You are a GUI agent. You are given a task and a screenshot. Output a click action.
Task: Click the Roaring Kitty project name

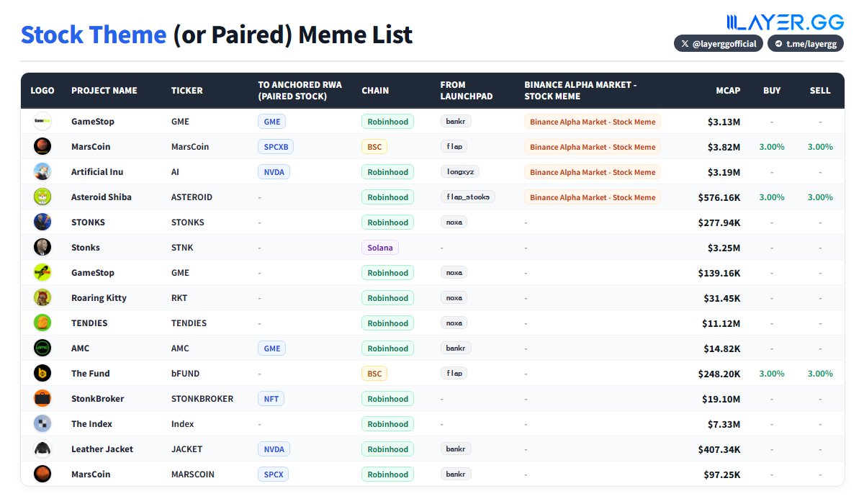[99, 298]
